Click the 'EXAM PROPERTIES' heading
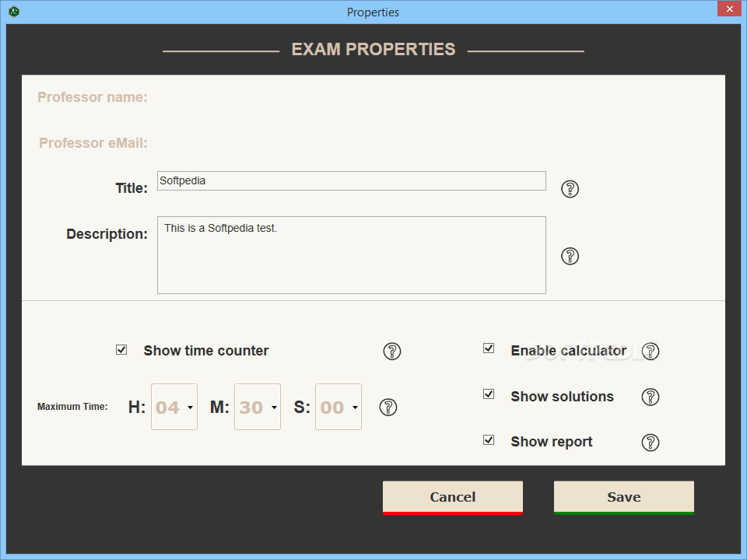 point(373,50)
